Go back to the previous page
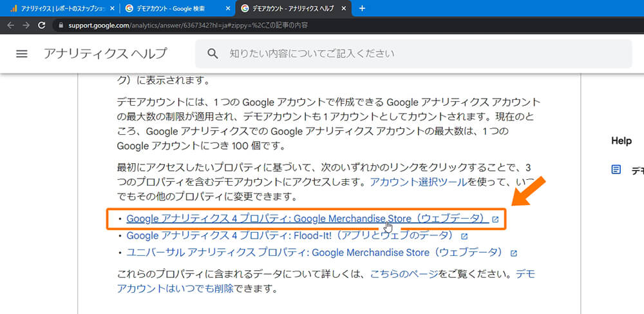The width and height of the screenshot is (644, 314). [x=11, y=25]
